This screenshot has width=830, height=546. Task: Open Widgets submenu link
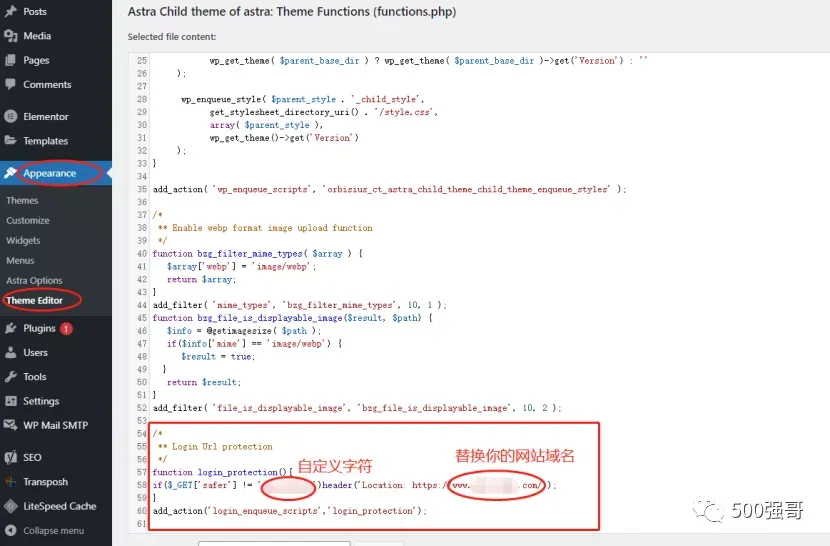point(23,240)
